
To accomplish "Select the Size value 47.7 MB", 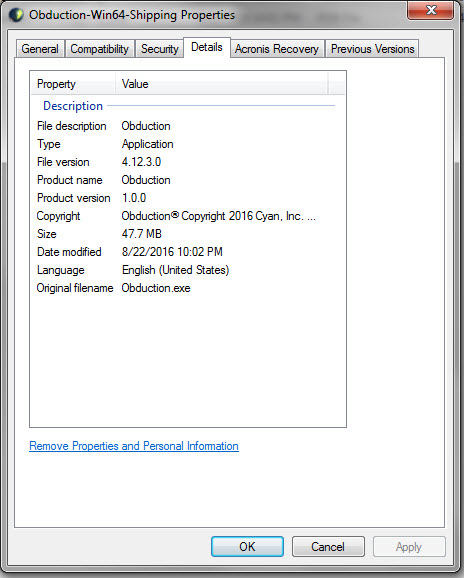I will point(142,234).
